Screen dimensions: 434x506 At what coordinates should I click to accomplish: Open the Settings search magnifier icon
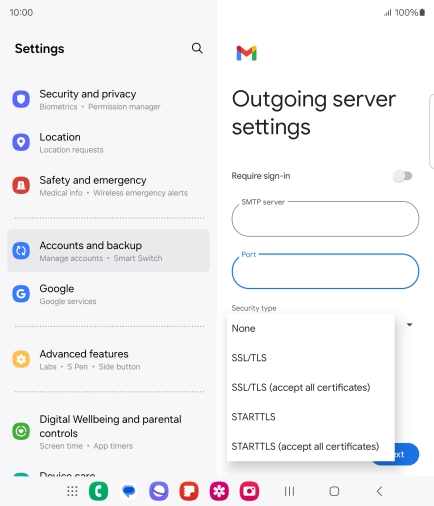[197, 48]
